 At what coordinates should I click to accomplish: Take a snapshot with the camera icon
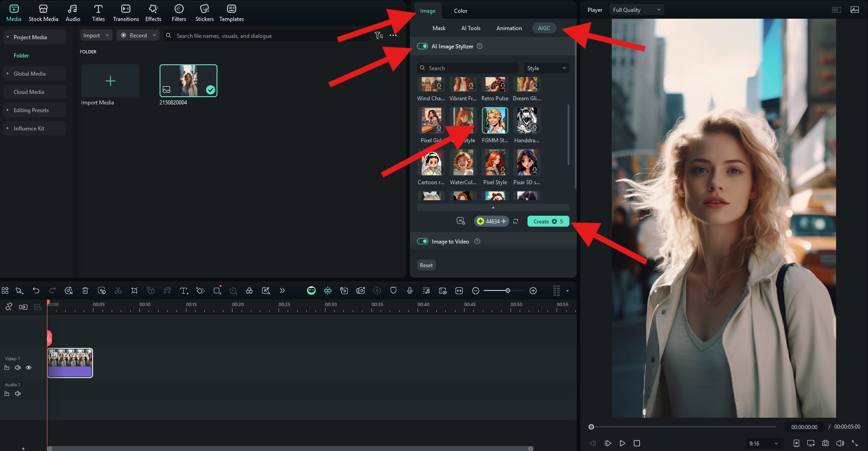826,443
